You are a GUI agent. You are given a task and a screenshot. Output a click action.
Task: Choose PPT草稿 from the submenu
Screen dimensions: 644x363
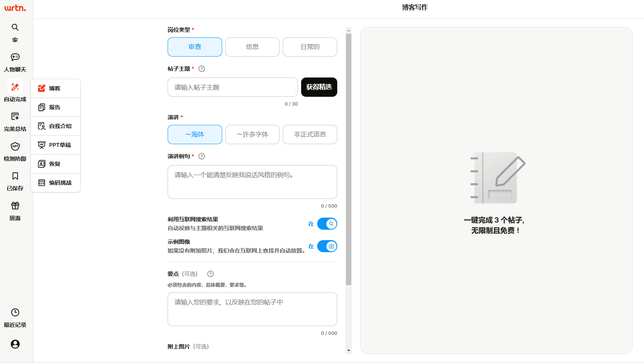tap(55, 145)
